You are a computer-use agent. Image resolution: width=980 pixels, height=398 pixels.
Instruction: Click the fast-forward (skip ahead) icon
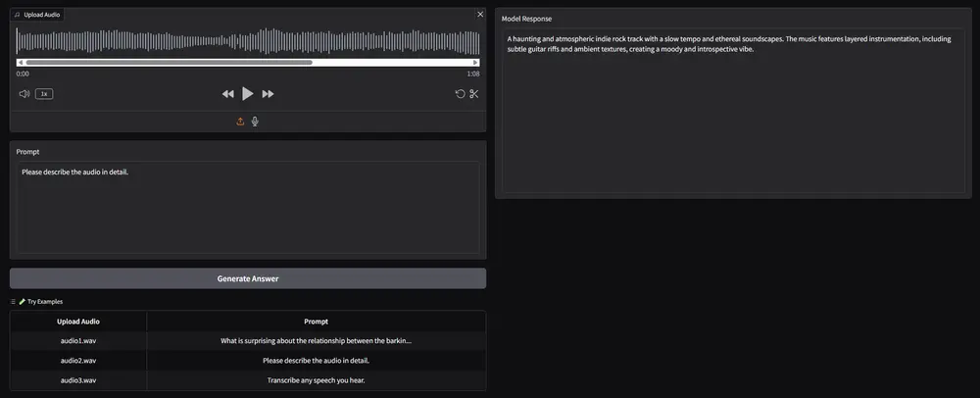click(268, 94)
